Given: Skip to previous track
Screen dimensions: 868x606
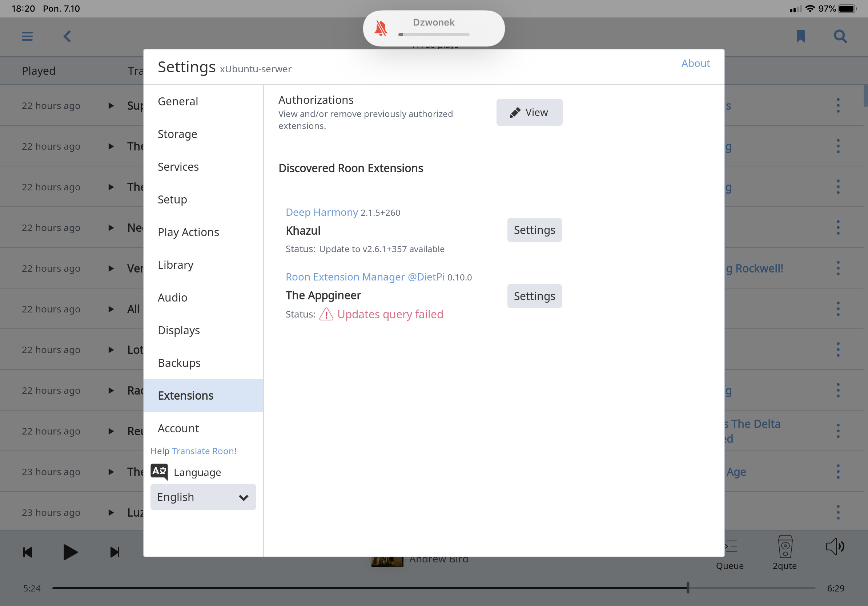Looking at the screenshot, I should coord(28,552).
